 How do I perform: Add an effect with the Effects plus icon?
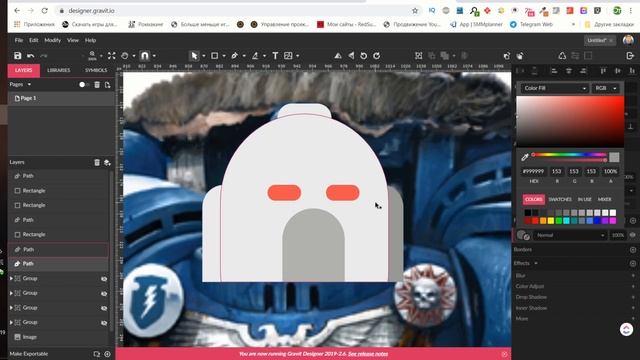pos(633,263)
